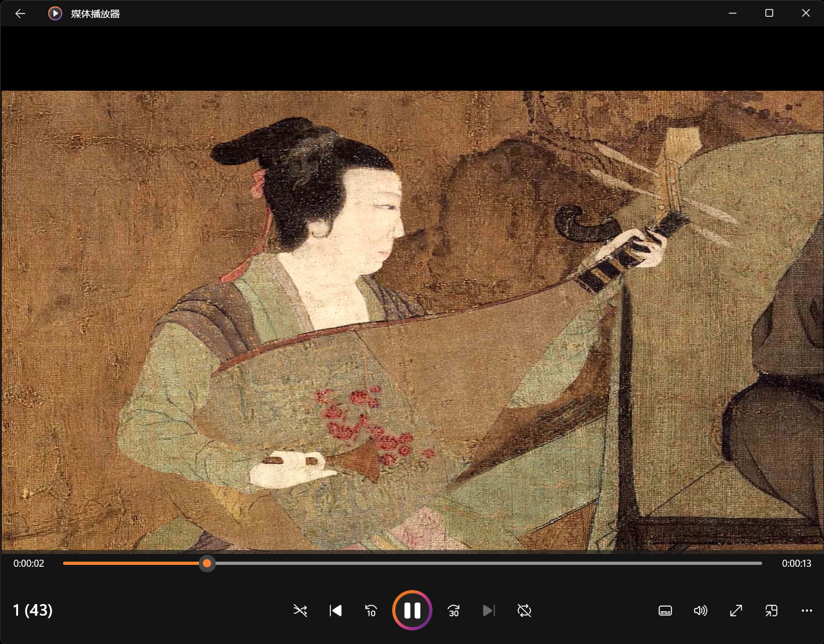This screenshot has width=824, height=644.
Task: Click the elapsed time 0:00:02
Action: 29,564
